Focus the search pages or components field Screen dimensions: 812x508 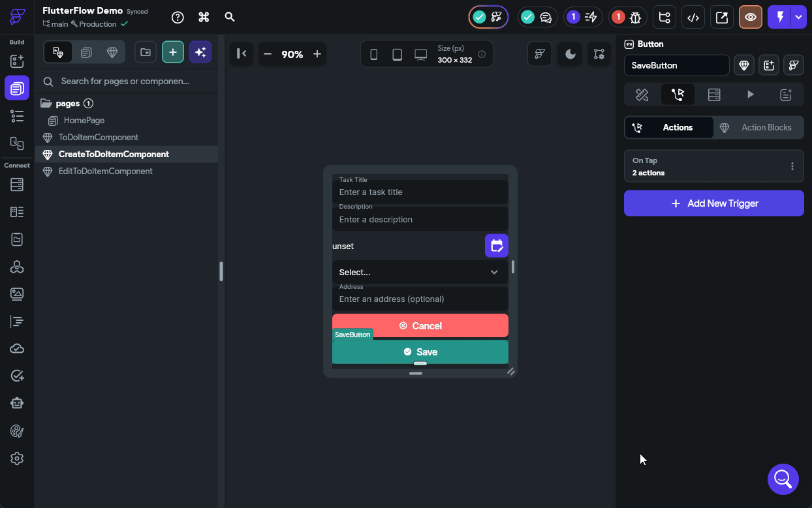pos(127,82)
